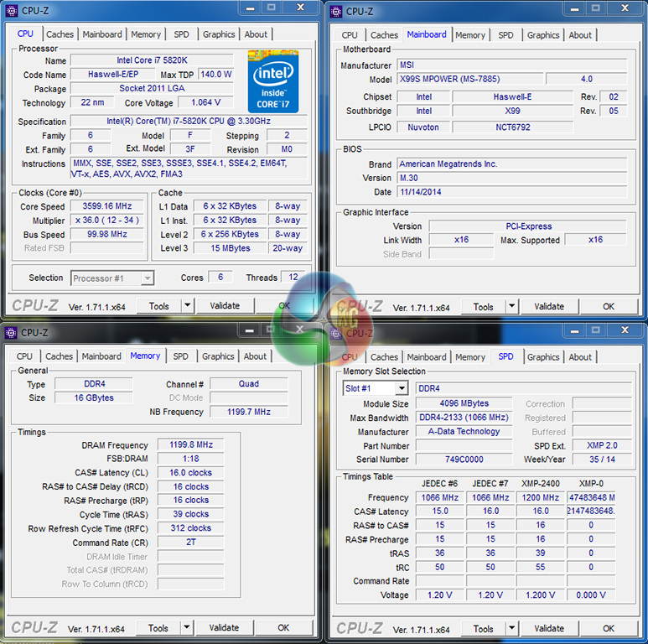Click the Row Refresh Cycle Time 312 clocks

point(191,527)
